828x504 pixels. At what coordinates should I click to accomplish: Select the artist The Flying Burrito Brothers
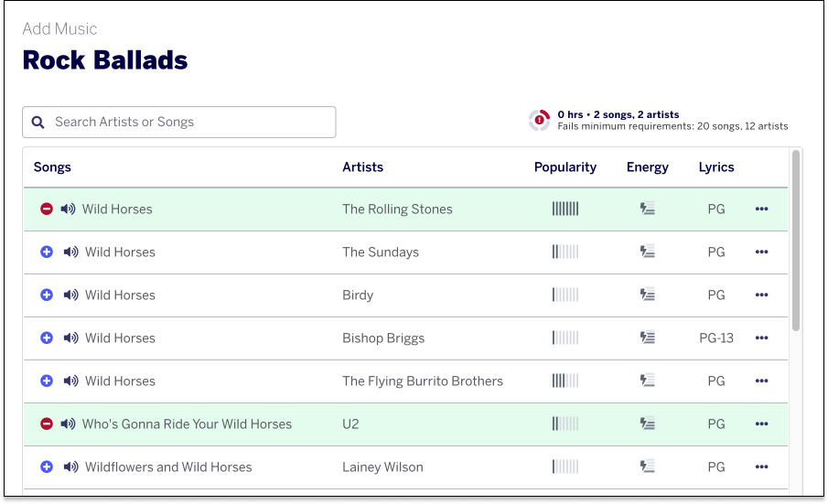(423, 381)
